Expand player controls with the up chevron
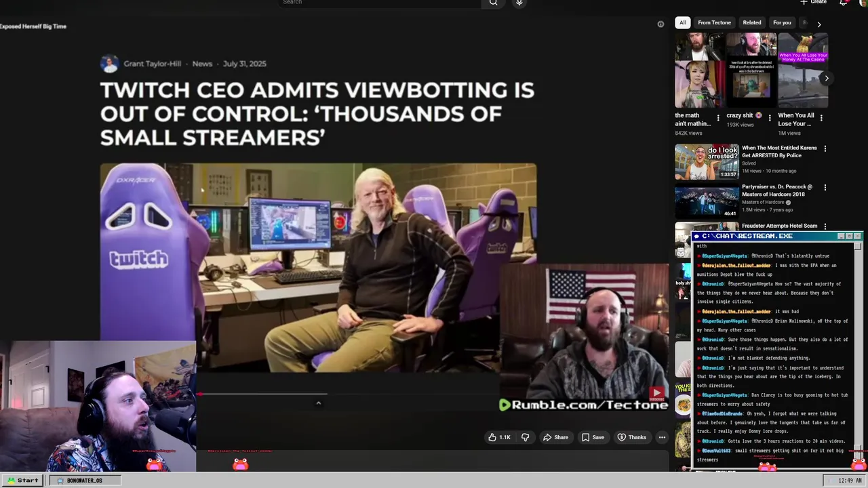The height and width of the screenshot is (488, 868). (x=318, y=403)
